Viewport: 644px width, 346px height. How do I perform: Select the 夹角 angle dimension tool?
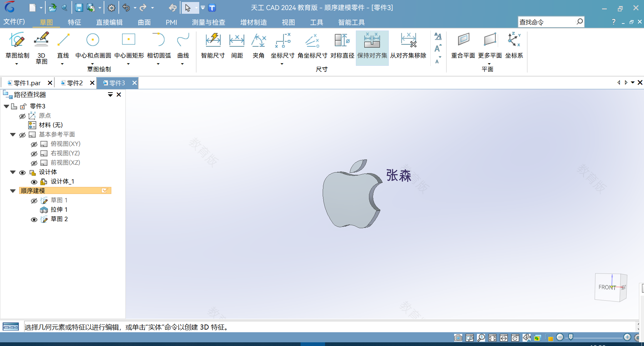[x=259, y=45]
